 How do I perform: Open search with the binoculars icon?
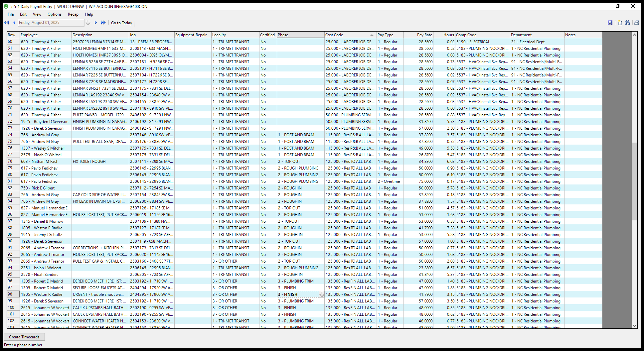tap(627, 23)
